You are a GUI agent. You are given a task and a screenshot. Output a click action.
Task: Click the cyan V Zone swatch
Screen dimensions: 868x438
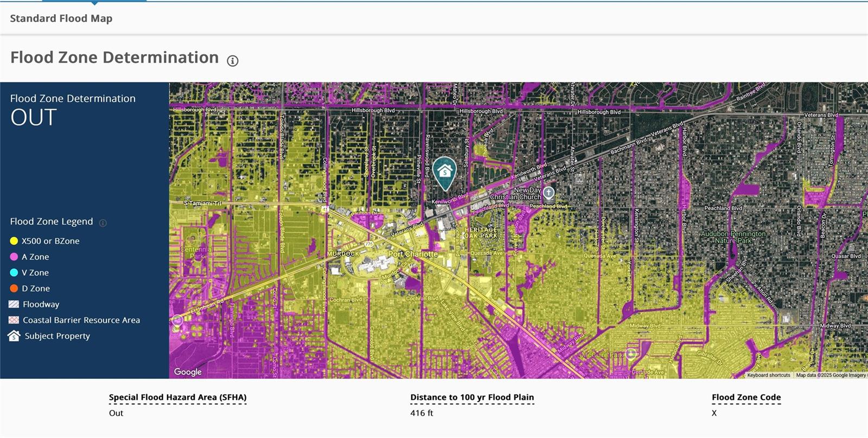[14, 272]
